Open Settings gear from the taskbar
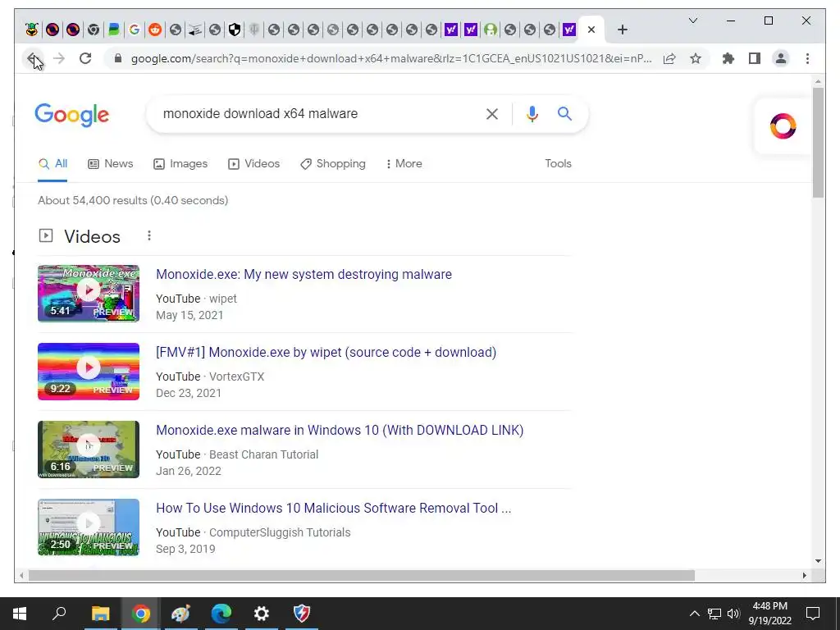 click(261, 614)
